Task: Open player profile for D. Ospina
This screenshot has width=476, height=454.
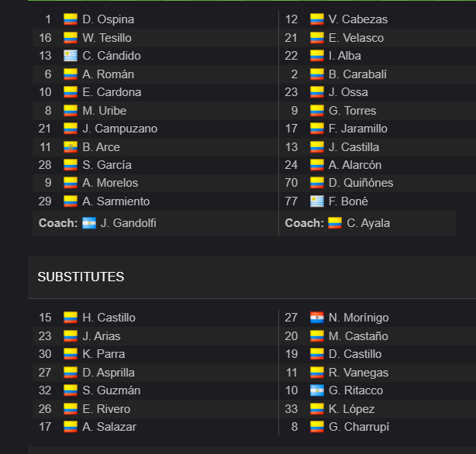Action: [x=108, y=19]
